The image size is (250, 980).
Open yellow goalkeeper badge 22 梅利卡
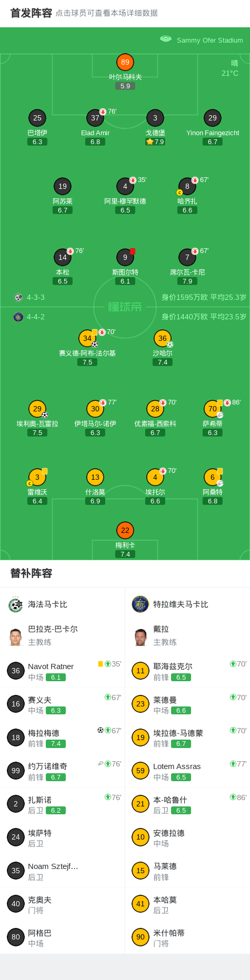125,530
